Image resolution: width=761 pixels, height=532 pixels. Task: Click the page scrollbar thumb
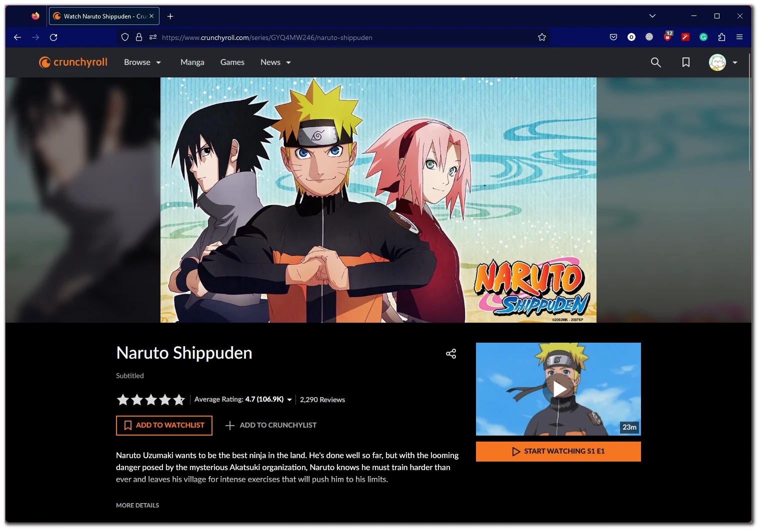749,112
